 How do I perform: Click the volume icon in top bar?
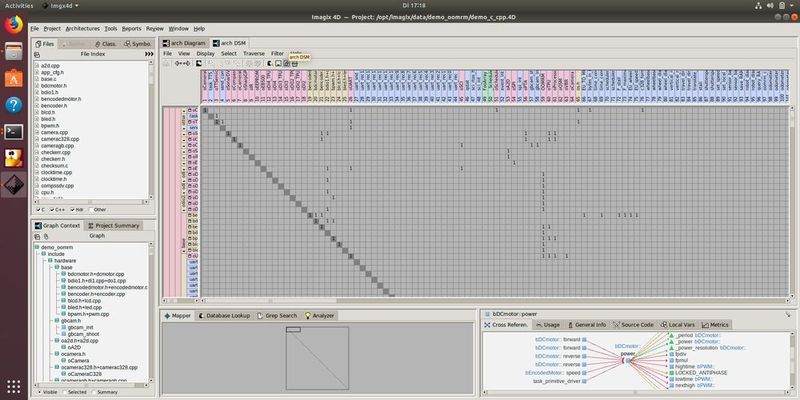point(770,6)
